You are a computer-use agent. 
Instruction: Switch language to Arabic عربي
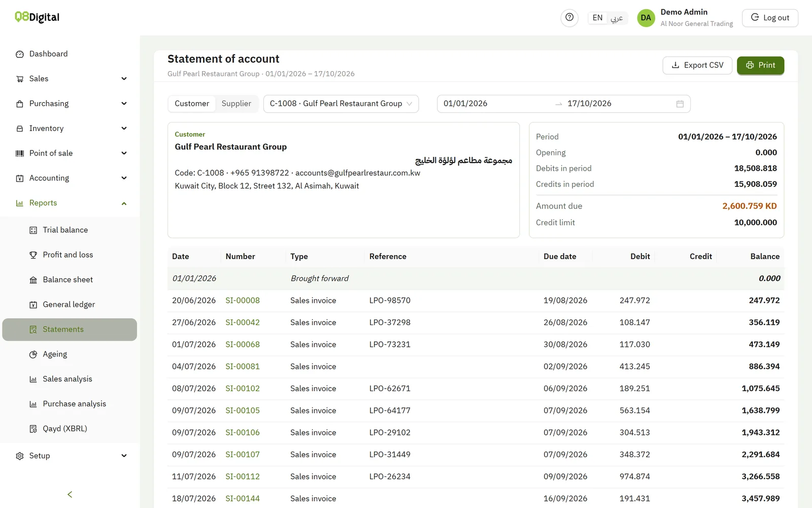[617, 18]
